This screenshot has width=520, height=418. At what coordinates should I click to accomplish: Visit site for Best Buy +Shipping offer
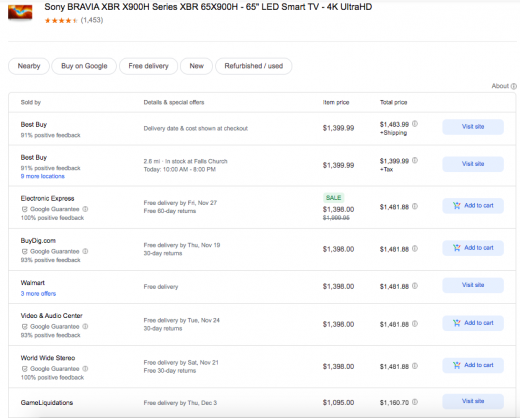pos(473,127)
